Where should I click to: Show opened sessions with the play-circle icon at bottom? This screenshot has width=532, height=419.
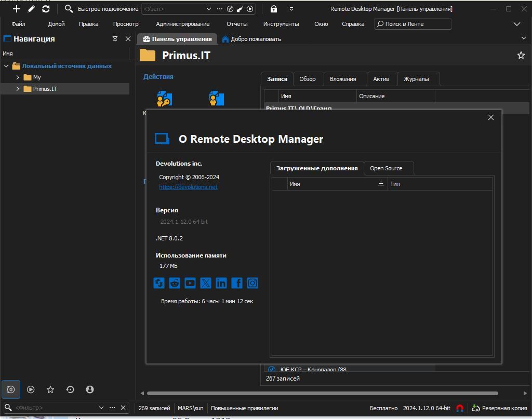tap(31, 389)
